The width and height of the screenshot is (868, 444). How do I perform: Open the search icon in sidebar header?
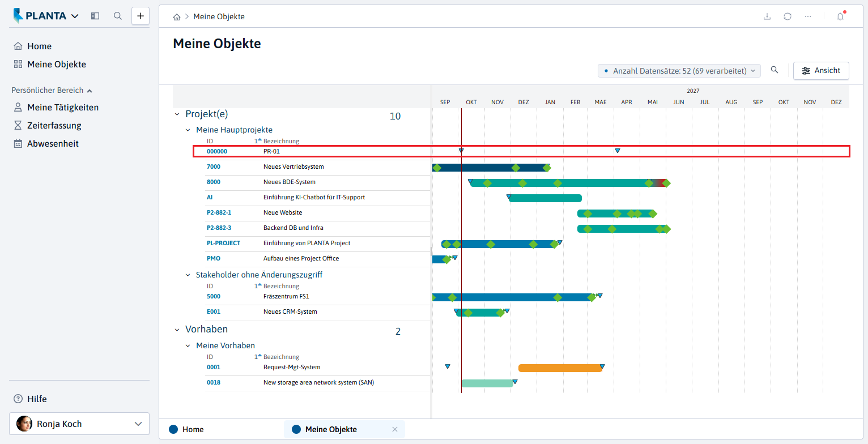(x=118, y=16)
